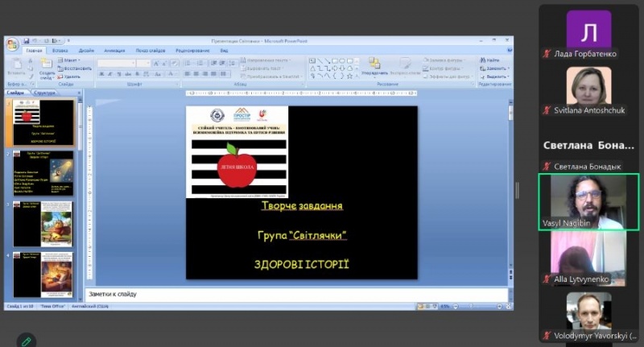Screen dimensions: 644x347
Task: Click Create slide (Создать слайд) icon
Action: click(x=47, y=64)
